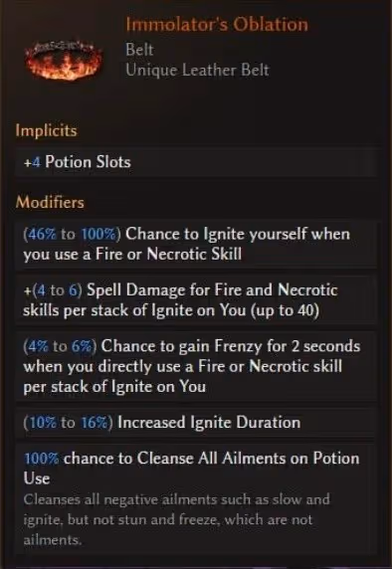Click the 4% to 6% Frenzy chance range

click(x=60, y=346)
